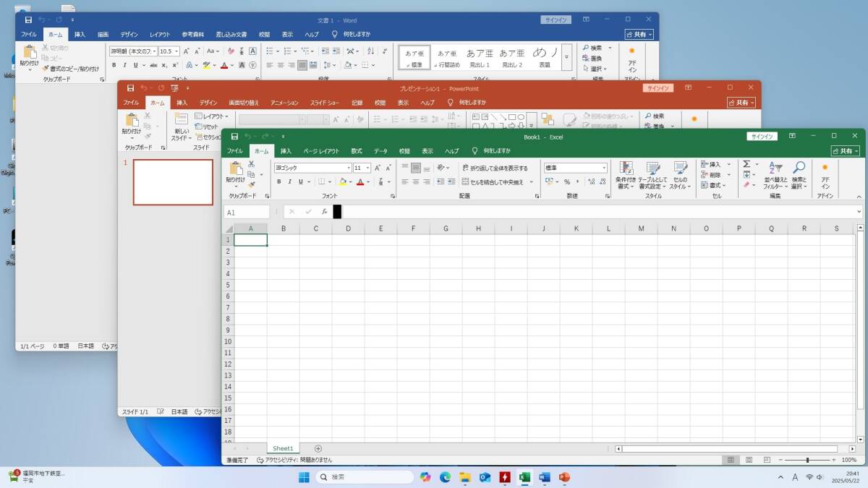Open the 数式 tab in Excel
The width and height of the screenshot is (868, 488).
coord(357,151)
